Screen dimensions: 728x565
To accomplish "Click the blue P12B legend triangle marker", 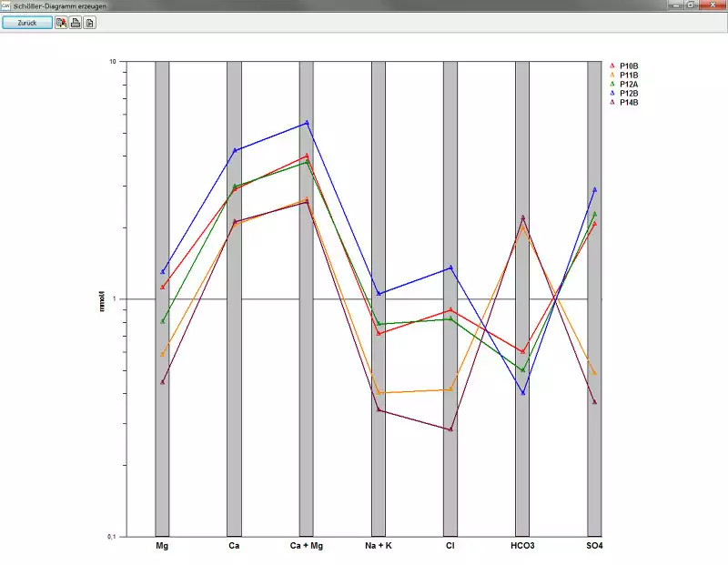I will pyautogui.click(x=612, y=94).
